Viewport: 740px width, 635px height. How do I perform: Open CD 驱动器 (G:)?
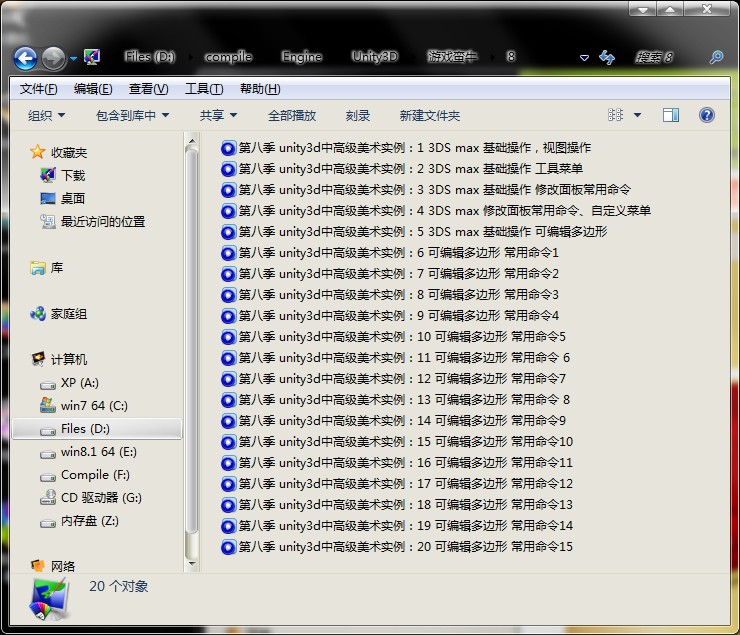pyautogui.click(x=91, y=498)
